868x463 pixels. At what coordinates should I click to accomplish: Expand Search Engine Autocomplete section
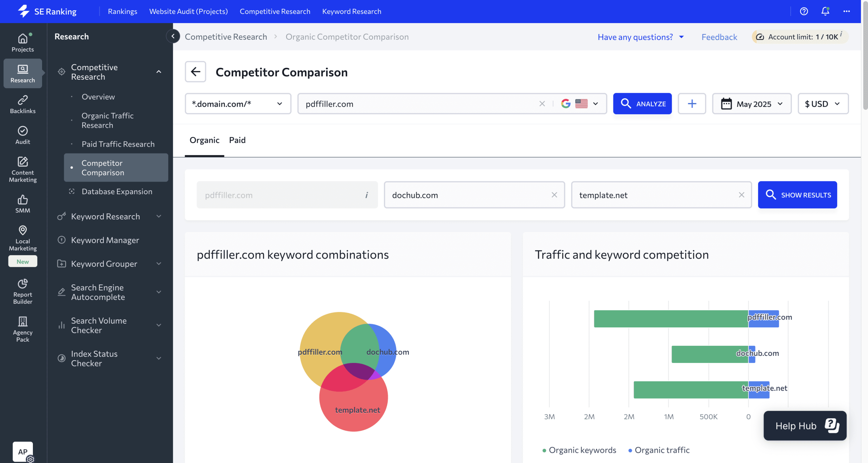[x=159, y=292]
